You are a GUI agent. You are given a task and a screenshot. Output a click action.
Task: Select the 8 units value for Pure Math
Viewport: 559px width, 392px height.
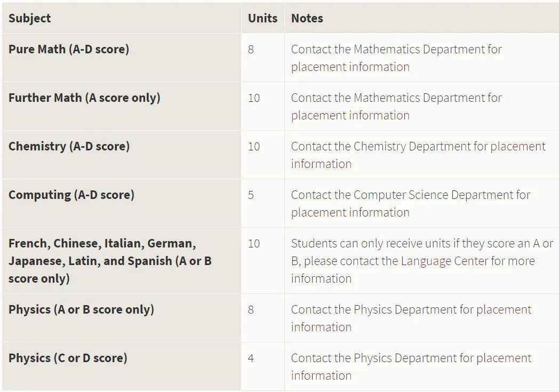click(251, 49)
